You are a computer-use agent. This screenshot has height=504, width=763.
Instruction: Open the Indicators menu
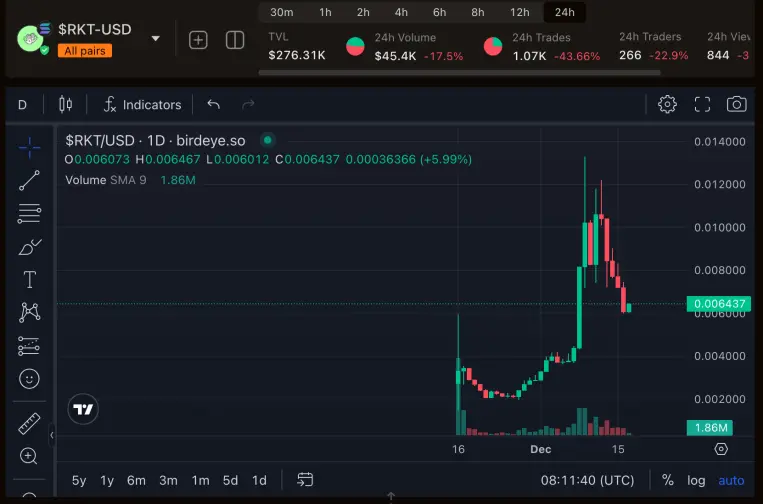coord(143,105)
